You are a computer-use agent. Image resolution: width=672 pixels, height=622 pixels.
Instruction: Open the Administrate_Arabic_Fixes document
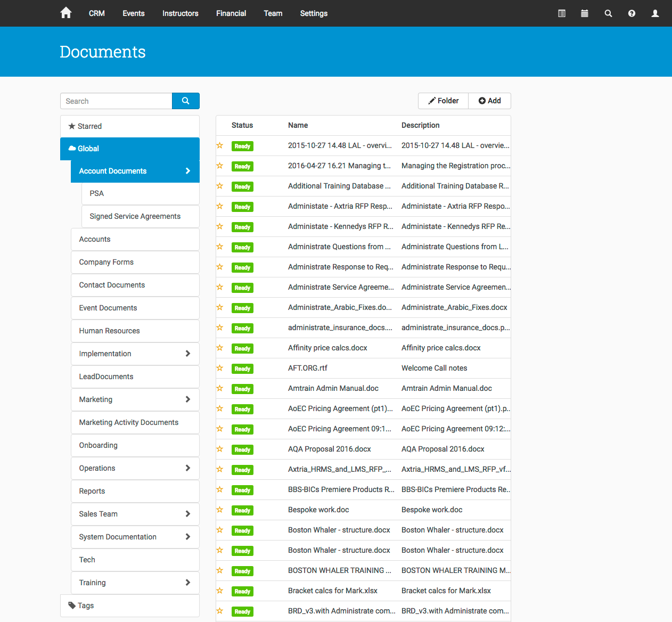340,307
